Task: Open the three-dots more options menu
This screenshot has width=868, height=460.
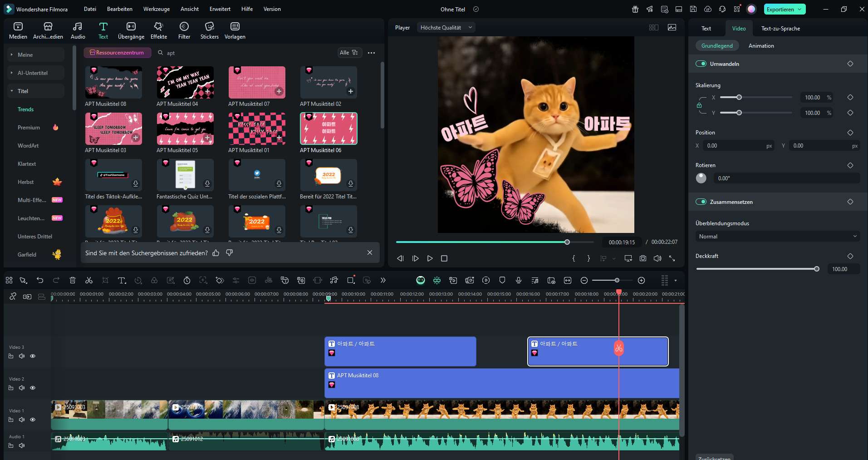Action: click(371, 53)
